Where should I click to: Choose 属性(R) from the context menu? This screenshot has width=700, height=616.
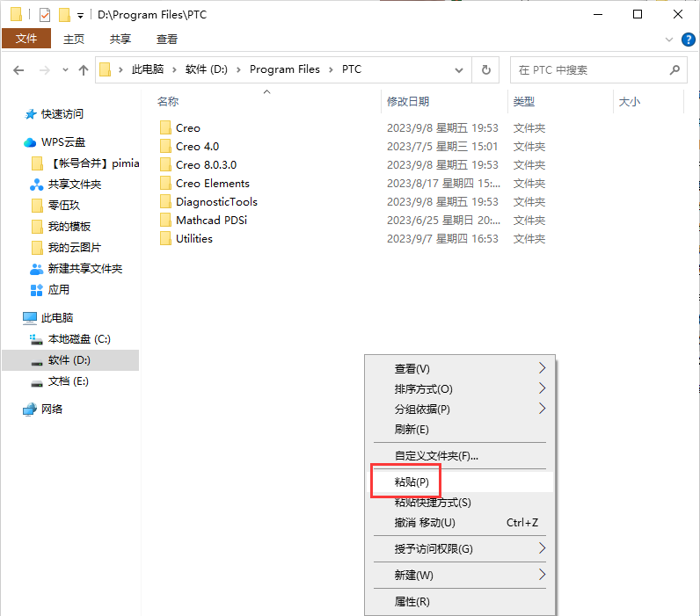[x=460, y=601]
